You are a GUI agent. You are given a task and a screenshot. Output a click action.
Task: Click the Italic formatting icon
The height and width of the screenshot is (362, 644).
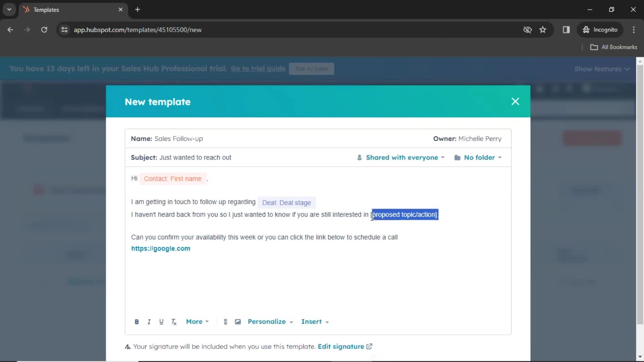(150, 322)
